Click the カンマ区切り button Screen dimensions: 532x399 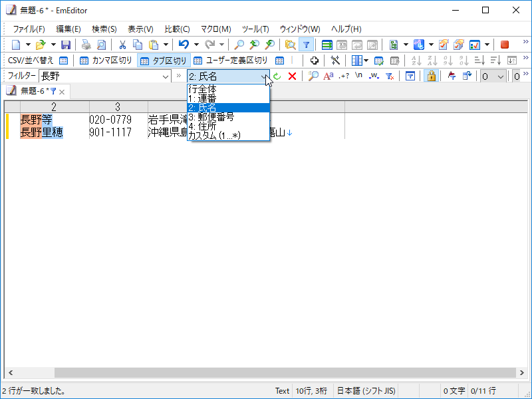(x=106, y=61)
